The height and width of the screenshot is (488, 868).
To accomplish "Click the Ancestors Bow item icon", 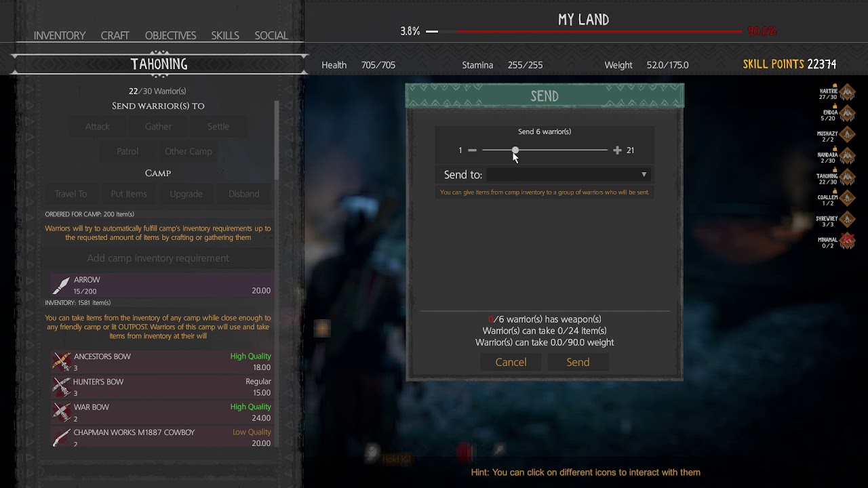I will click(x=62, y=362).
